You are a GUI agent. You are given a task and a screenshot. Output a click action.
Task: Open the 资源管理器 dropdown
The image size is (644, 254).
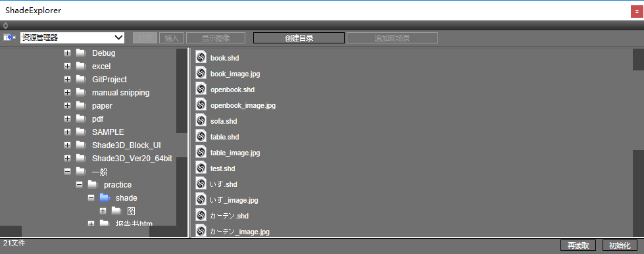tap(72, 38)
